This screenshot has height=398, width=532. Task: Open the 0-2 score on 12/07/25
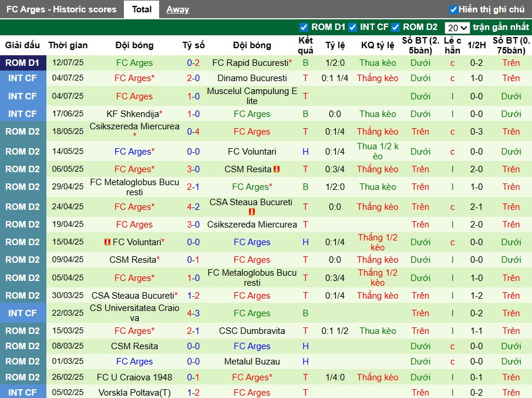193,63
